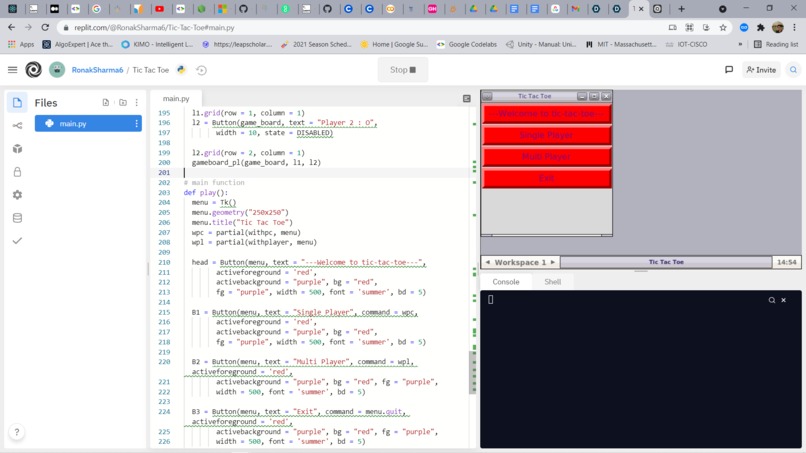Image resolution: width=806 pixels, height=453 pixels.
Task: Reload the browser page
Action: click(45, 27)
